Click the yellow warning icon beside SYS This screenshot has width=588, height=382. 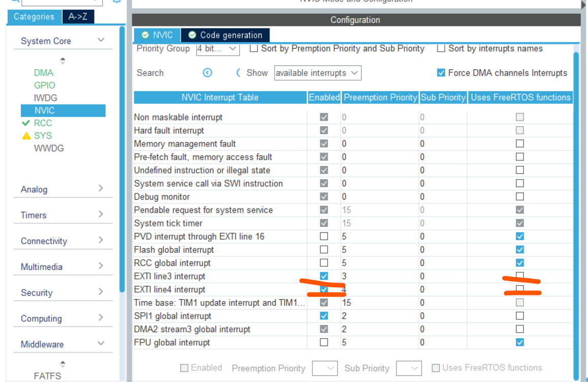pyautogui.click(x=26, y=136)
